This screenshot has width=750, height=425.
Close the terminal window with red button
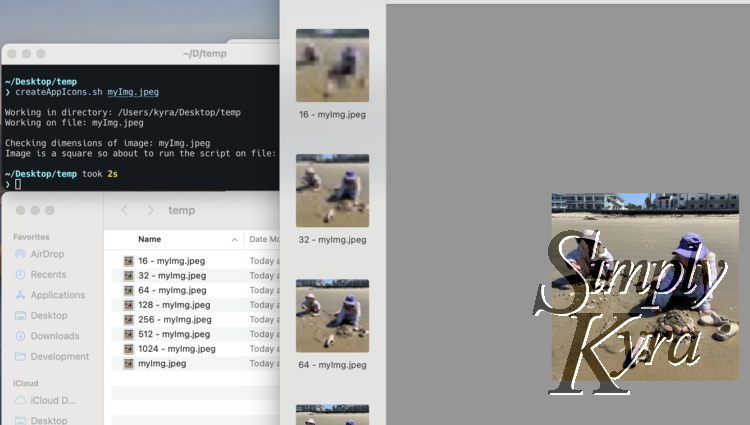(12, 54)
